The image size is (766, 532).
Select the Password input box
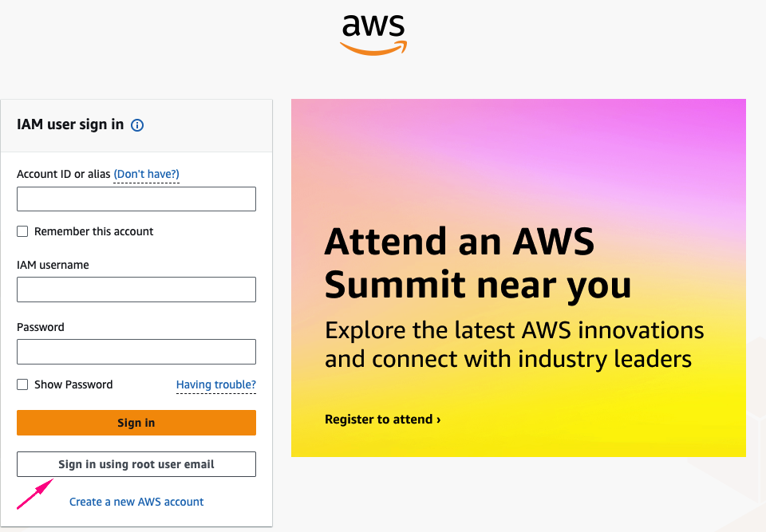tap(136, 352)
